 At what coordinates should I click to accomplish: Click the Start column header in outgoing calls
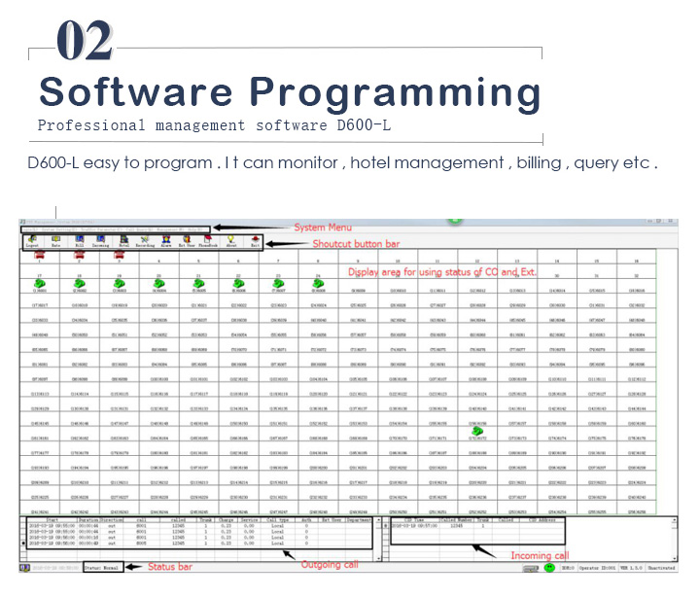(52, 520)
